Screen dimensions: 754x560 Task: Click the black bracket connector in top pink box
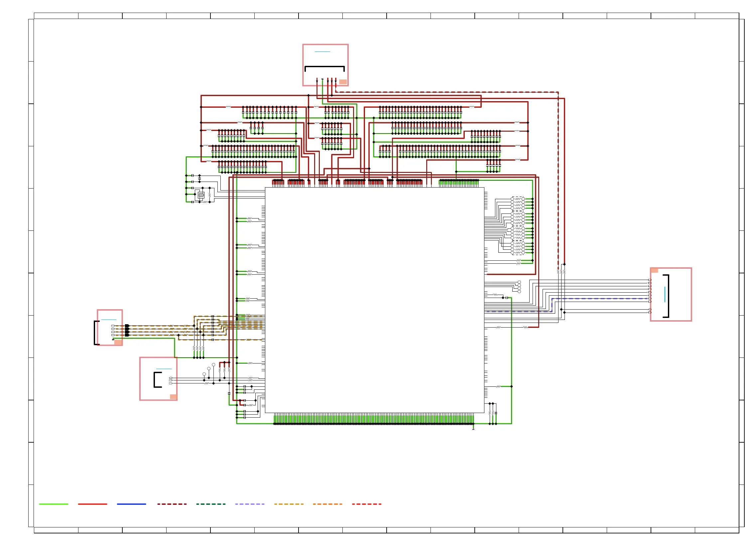[x=324, y=67]
